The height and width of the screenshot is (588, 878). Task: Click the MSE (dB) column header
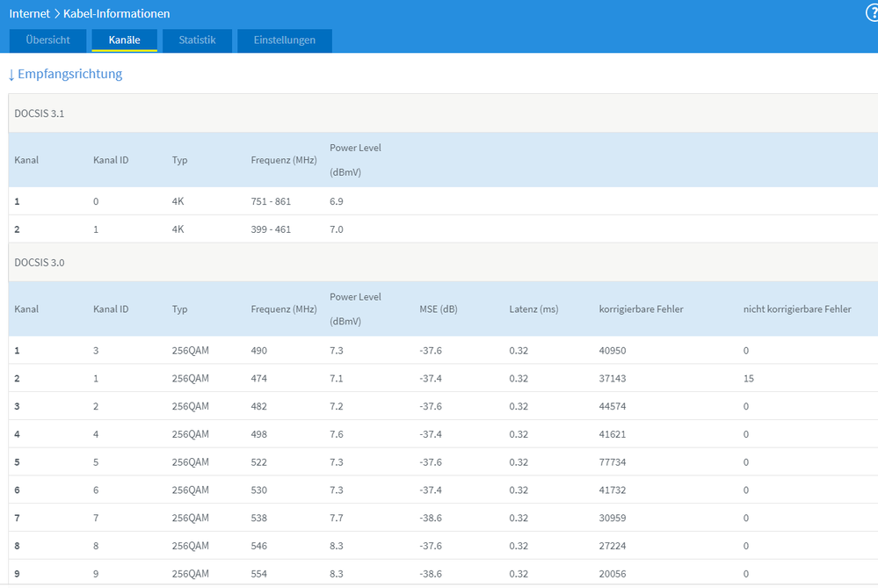[x=439, y=309]
